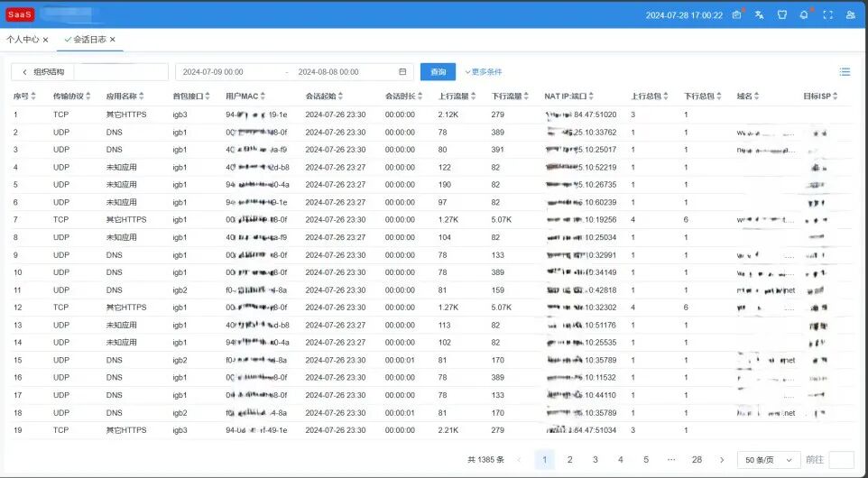Click the 查询 button
Image resolution: width=868 pixels, height=478 pixels.
tap(438, 72)
